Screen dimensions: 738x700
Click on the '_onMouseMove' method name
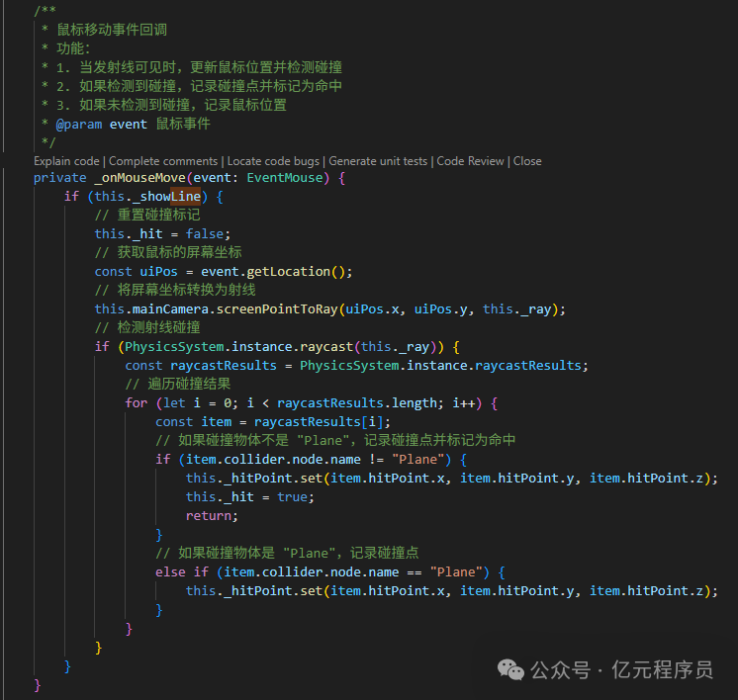139,178
